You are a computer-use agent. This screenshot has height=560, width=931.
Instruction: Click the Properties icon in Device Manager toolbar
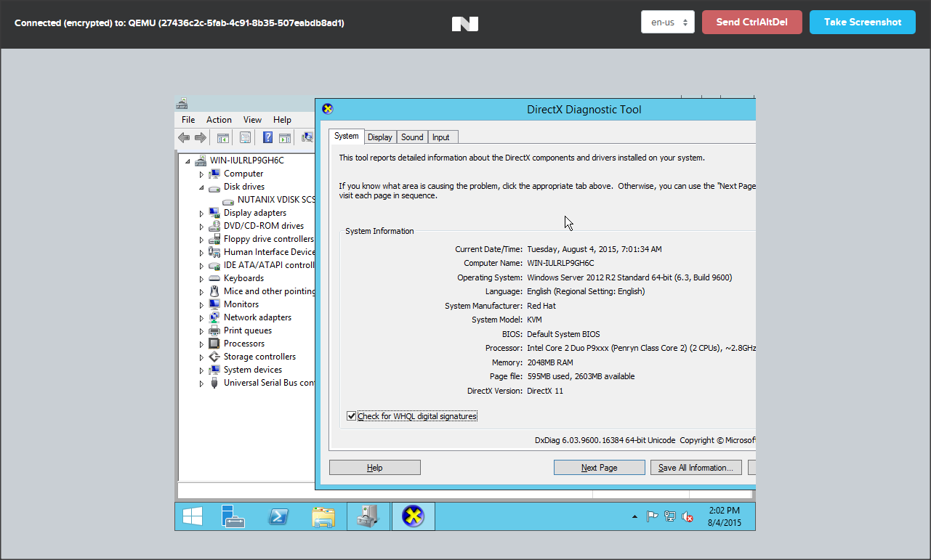click(x=245, y=138)
